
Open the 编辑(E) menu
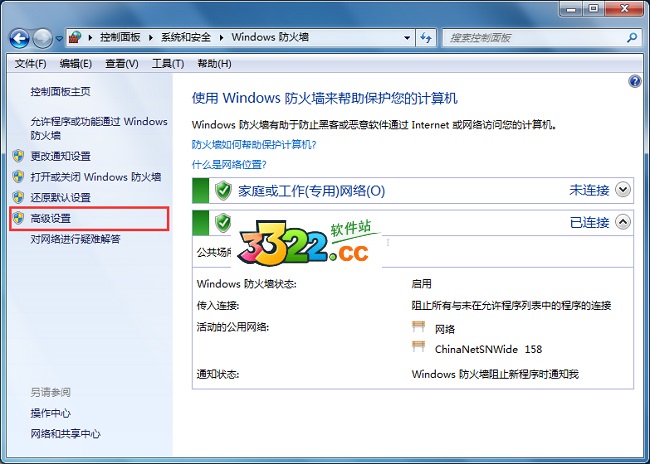[75, 63]
